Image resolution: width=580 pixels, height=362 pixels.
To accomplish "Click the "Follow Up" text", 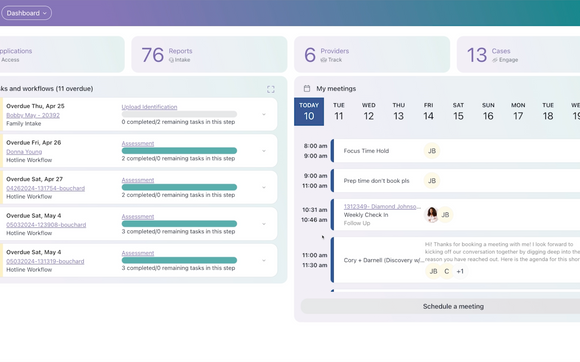I will [x=357, y=223].
